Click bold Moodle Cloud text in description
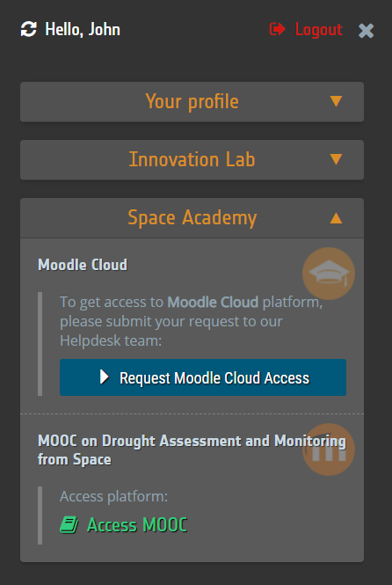 (213, 302)
